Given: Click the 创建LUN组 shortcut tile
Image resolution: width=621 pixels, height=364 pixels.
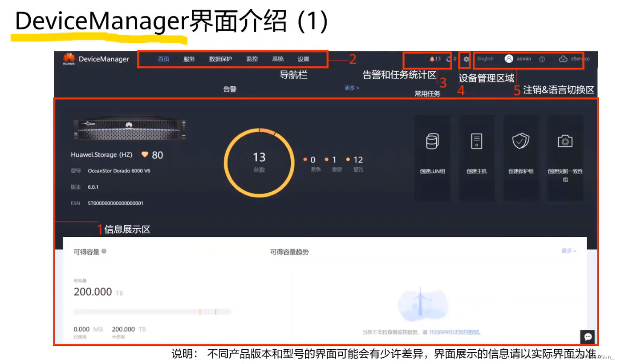Looking at the screenshot, I should (432, 158).
